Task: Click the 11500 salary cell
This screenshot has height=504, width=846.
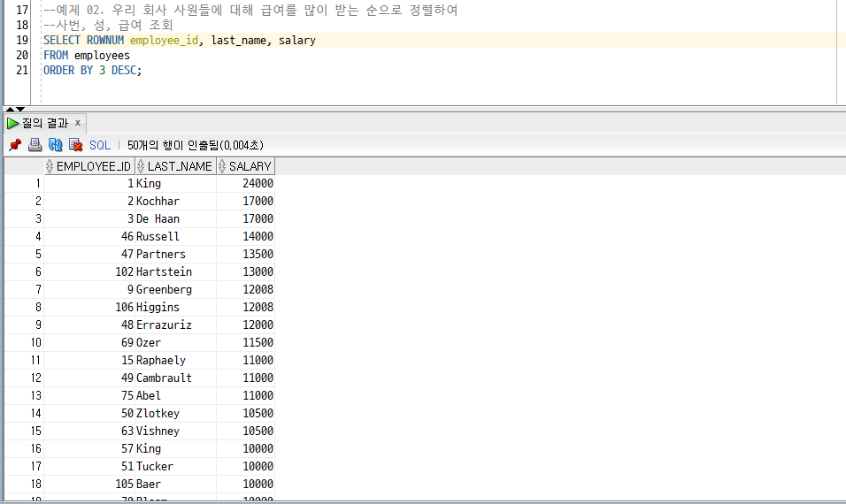Action: click(245, 343)
